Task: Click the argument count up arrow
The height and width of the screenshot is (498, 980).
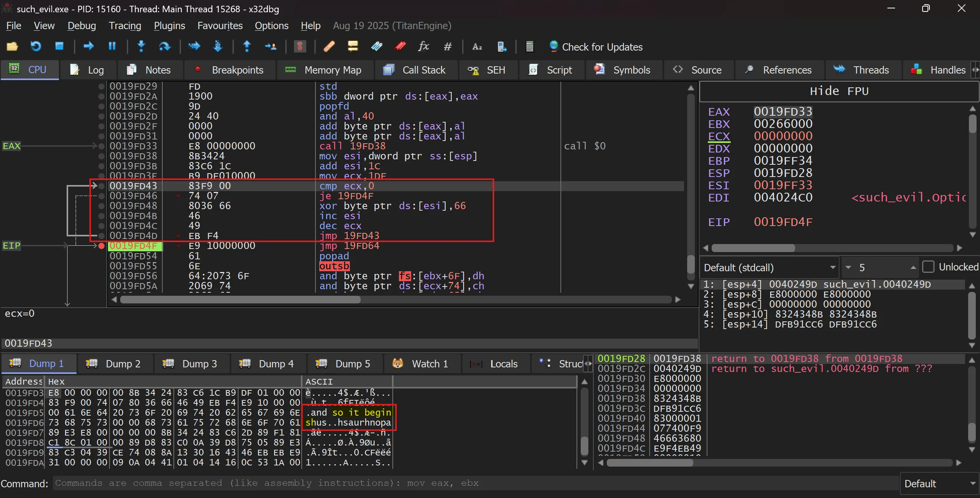Action: [913, 267]
